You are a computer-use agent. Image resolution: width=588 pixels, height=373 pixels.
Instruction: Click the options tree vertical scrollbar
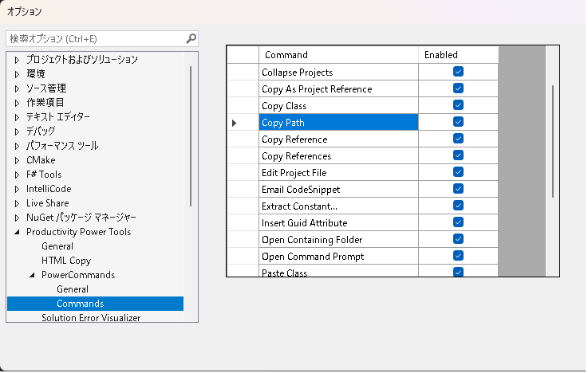(191, 135)
